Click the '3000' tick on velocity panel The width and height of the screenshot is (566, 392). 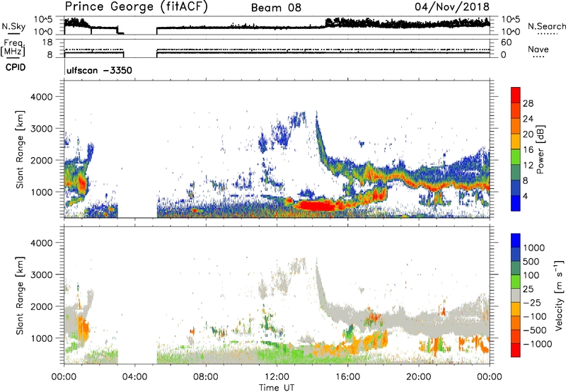tap(41, 275)
